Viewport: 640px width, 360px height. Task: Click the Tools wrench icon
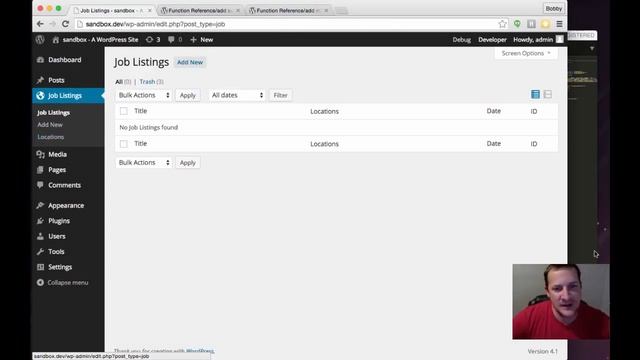(x=40, y=252)
